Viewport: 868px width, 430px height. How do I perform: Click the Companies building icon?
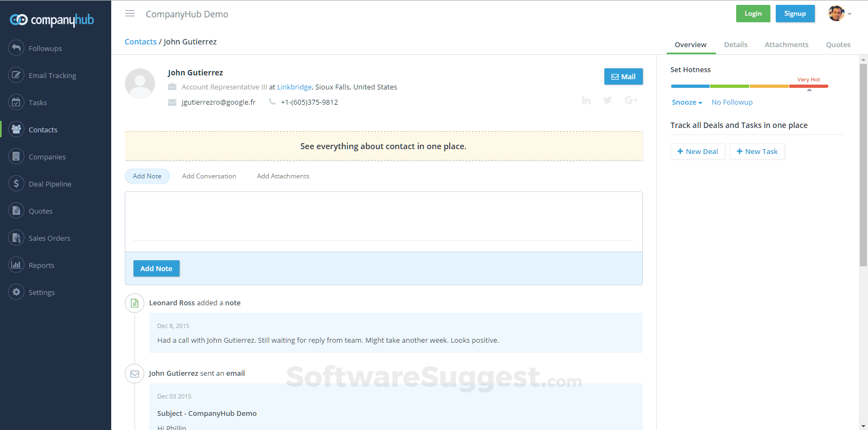pyautogui.click(x=16, y=156)
